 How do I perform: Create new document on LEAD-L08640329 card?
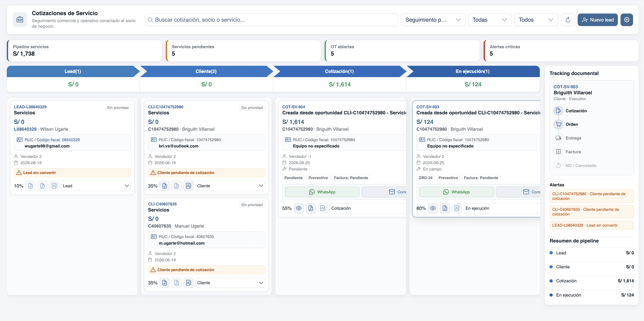point(30,186)
